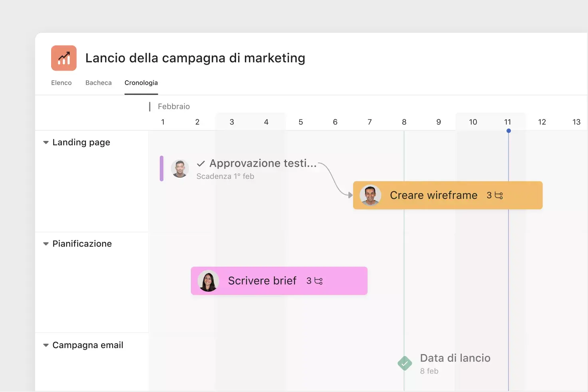Screen dimensions: 588x392
Task: Toggle the completion checkmark on Approvazione testi
Action: pyautogui.click(x=201, y=163)
